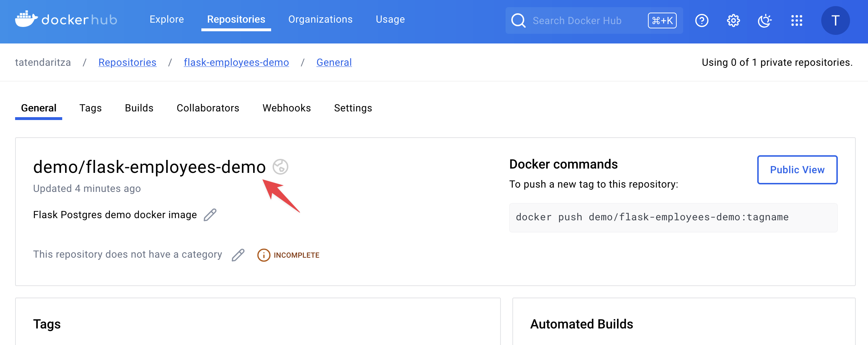Edit the repository category pencil icon
The height and width of the screenshot is (345, 868).
click(x=238, y=255)
